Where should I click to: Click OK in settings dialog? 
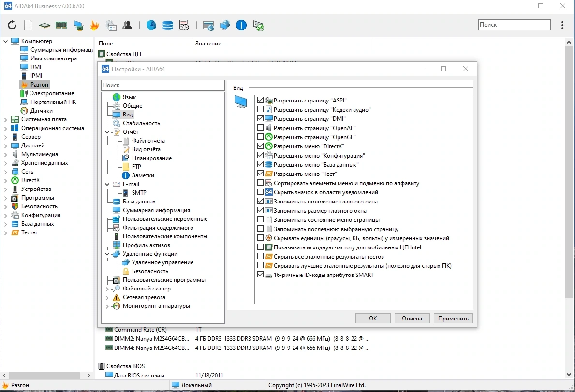coord(373,319)
